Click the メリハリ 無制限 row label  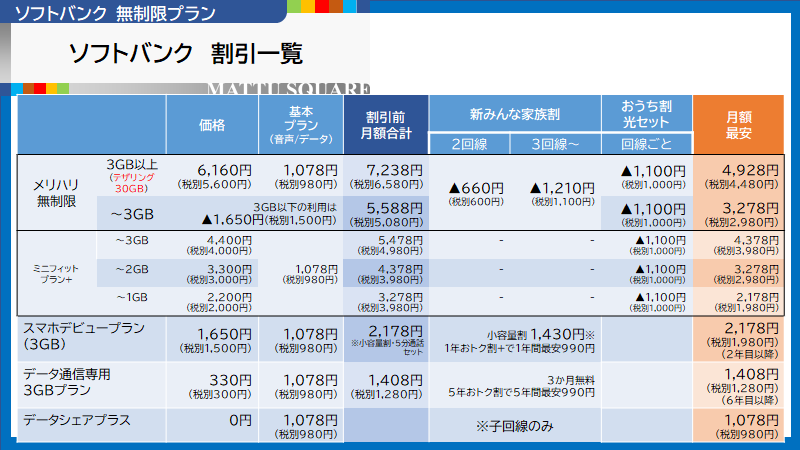pyautogui.click(x=56, y=193)
